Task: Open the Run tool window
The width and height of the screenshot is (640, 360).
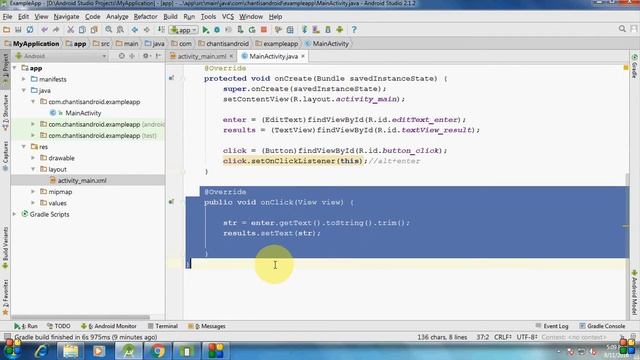Action: [26, 326]
